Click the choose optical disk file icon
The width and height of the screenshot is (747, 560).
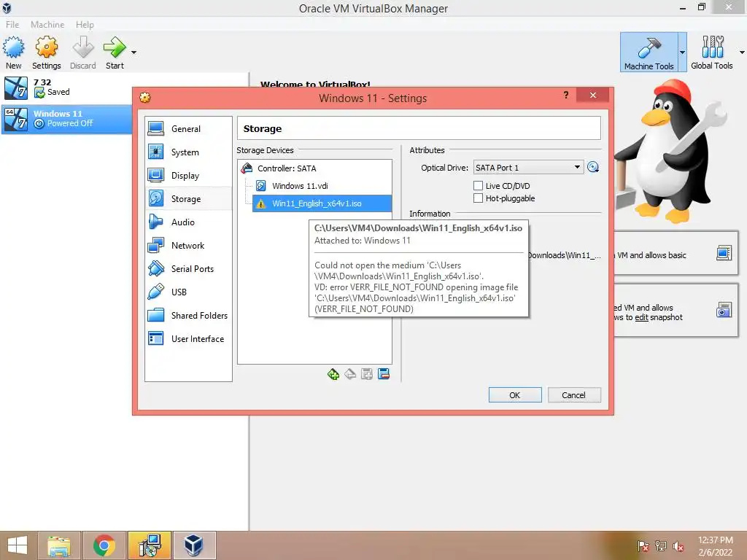coord(593,167)
